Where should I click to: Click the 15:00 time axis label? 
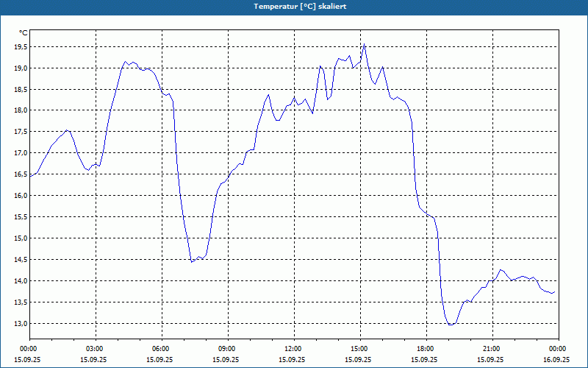click(x=360, y=349)
